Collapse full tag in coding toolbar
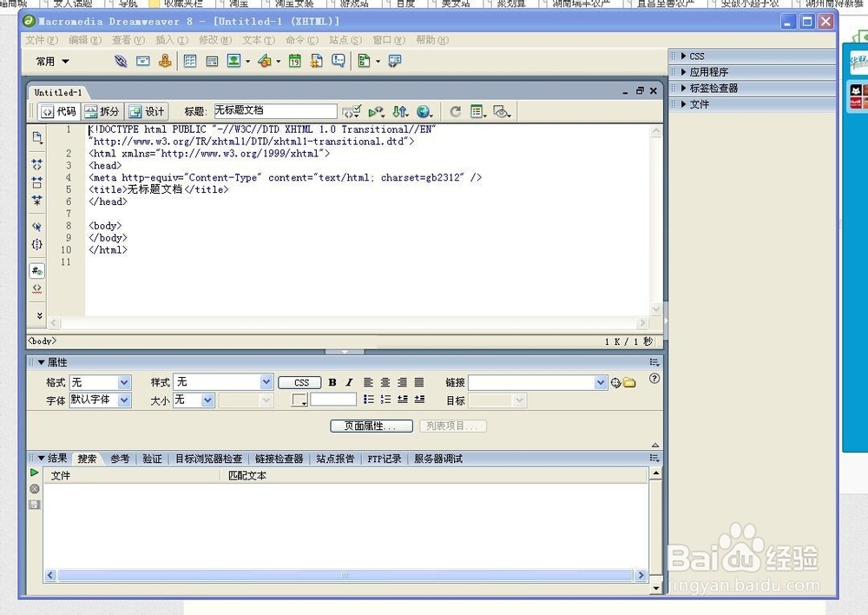The image size is (868, 615). [x=37, y=164]
